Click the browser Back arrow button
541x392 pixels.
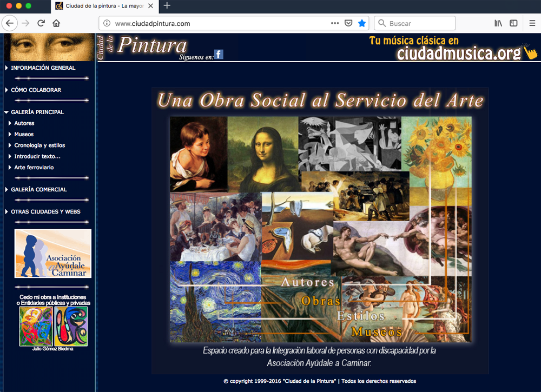click(10, 23)
